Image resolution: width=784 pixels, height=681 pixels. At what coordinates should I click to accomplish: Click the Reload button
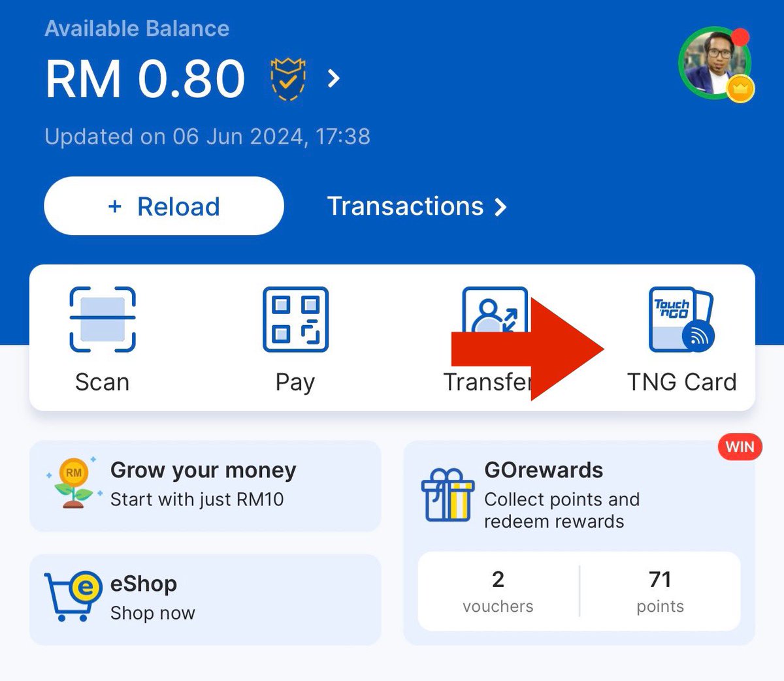click(x=164, y=206)
